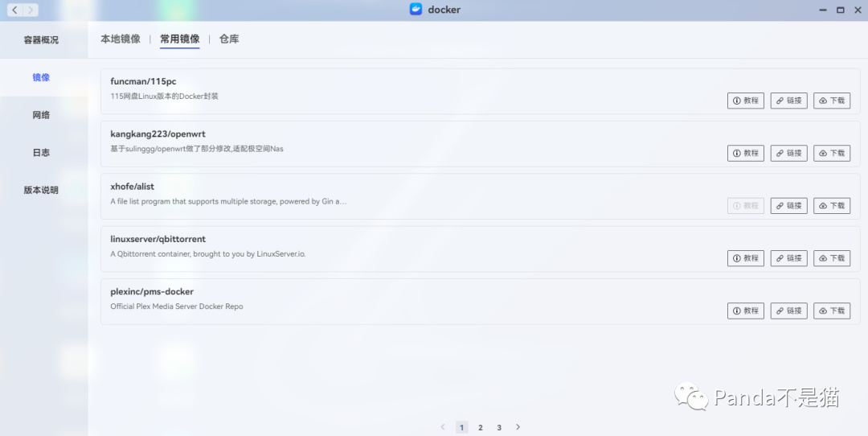Viewport: 868px width, 436px height.
Task: Select 镜像 in the sidebar
Action: point(41,77)
